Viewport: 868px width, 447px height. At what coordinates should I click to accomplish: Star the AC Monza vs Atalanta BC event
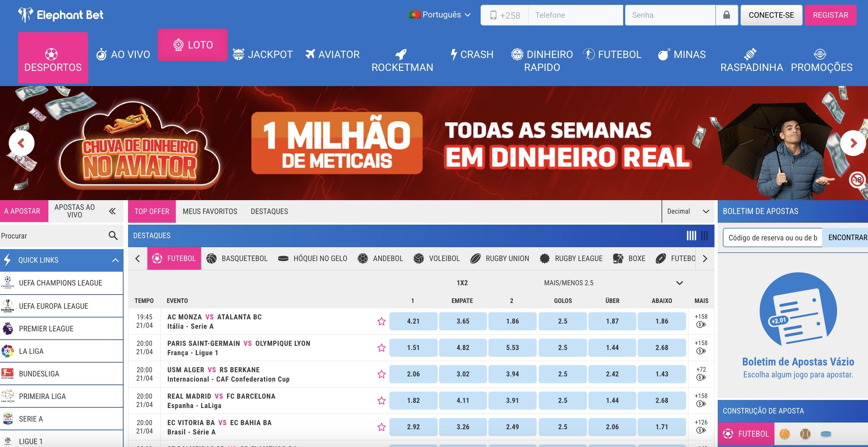381,321
